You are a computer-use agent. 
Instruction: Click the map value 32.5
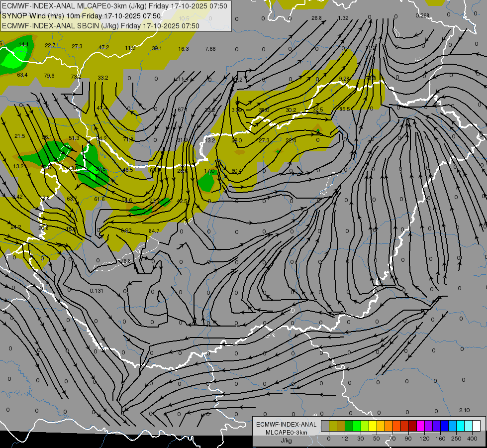click(x=318, y=110)
